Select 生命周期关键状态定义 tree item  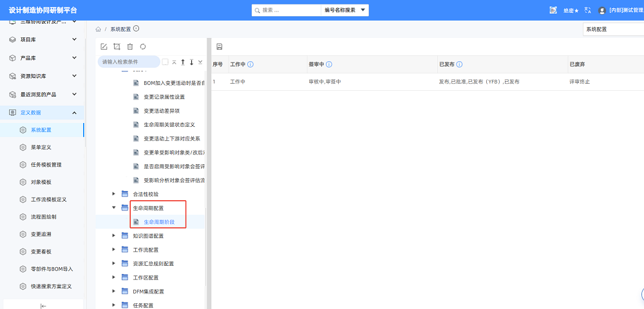pos(169,124)
